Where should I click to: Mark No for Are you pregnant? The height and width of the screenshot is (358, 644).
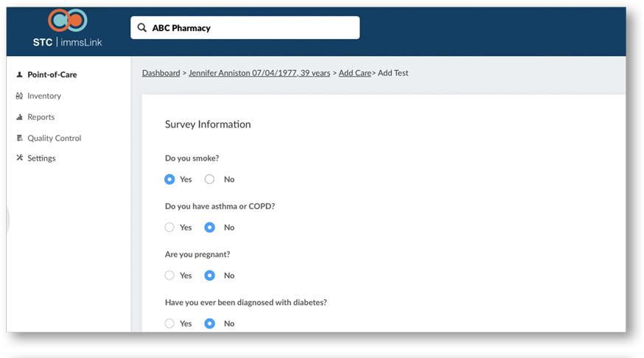(x=209, y=275)
